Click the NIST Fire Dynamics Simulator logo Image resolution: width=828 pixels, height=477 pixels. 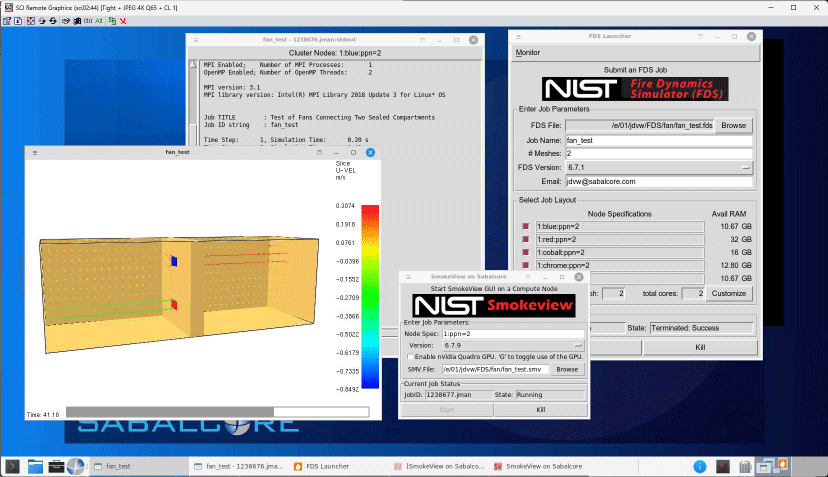pyautogui.click(x=636, y=89)
